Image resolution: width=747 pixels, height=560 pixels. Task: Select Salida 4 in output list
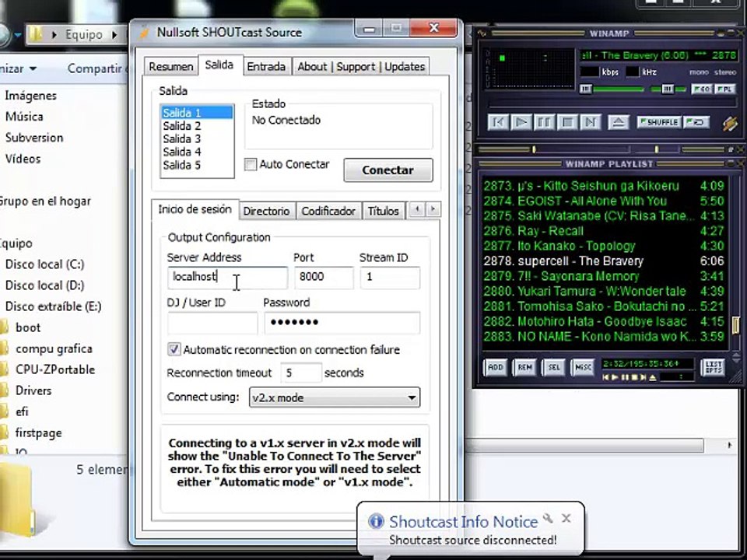click(x=197, y=152)
